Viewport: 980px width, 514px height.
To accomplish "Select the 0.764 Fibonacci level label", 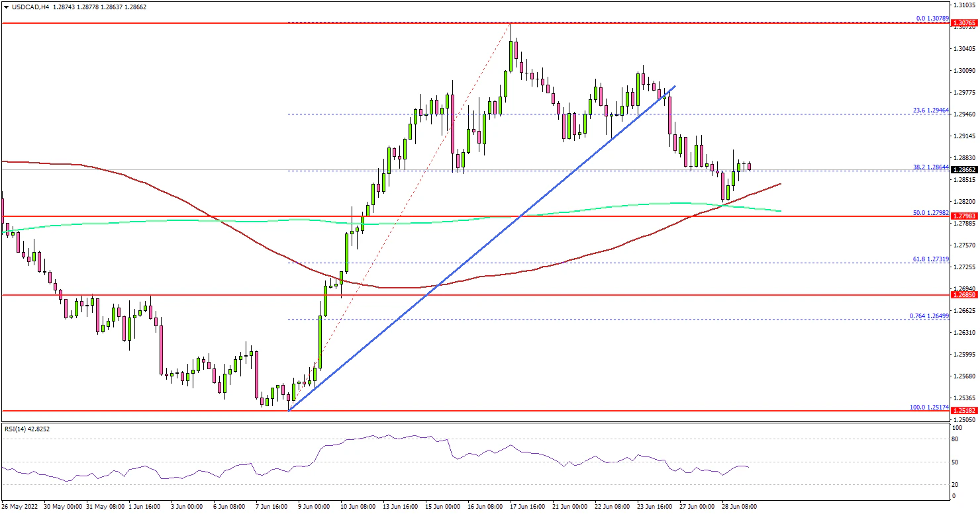I will [x=930, y=316].
